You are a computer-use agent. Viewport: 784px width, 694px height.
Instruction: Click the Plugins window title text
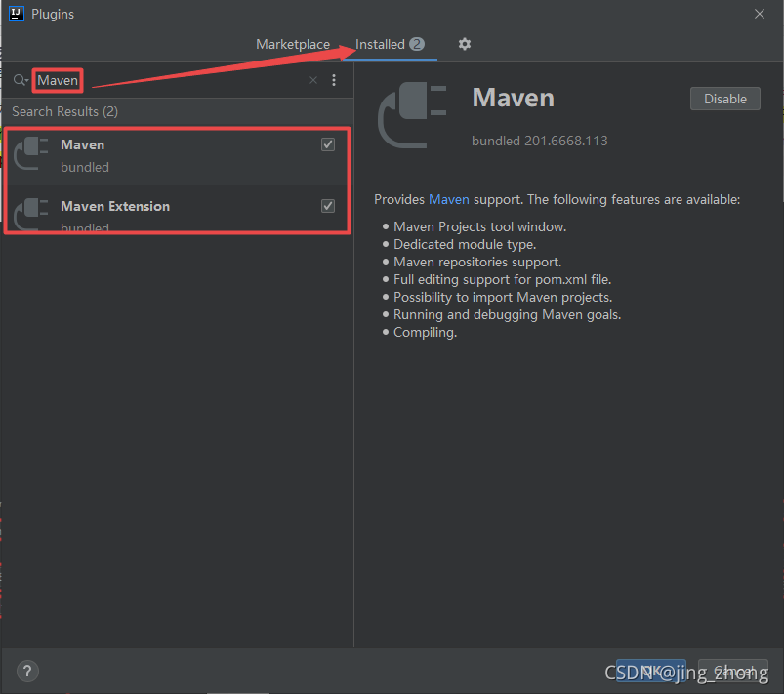[x=53, y=14]
